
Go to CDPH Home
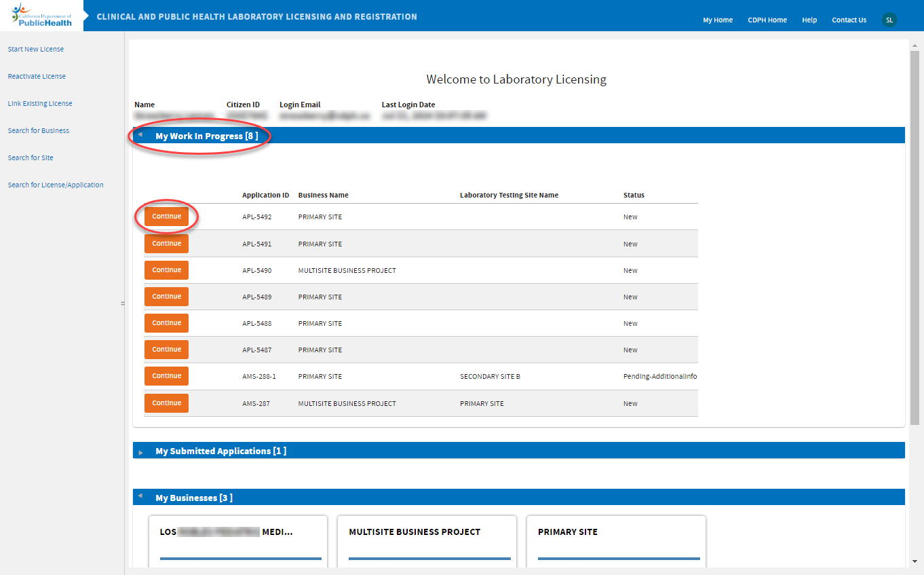pyautogui.click(x=767, y=20)
